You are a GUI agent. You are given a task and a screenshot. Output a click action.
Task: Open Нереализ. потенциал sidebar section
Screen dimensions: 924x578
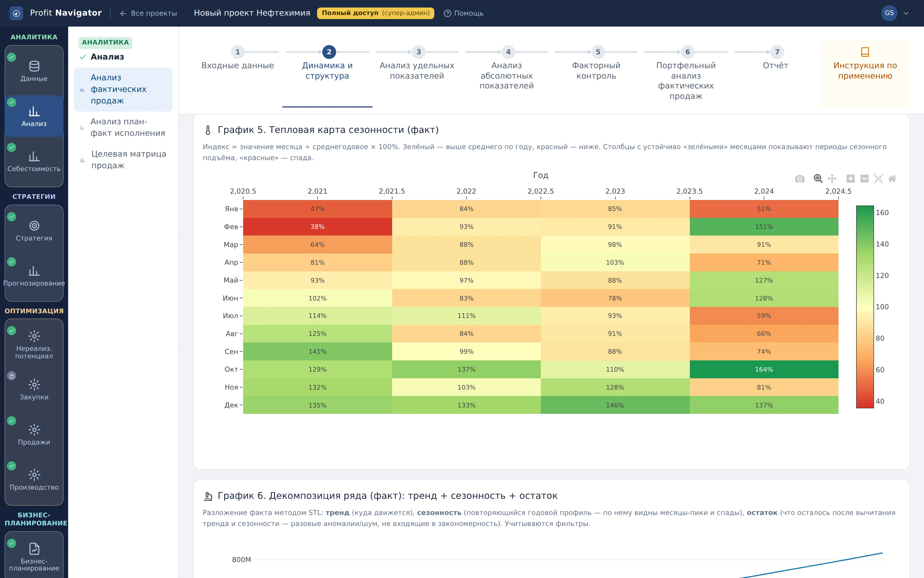tap(34, 344)
